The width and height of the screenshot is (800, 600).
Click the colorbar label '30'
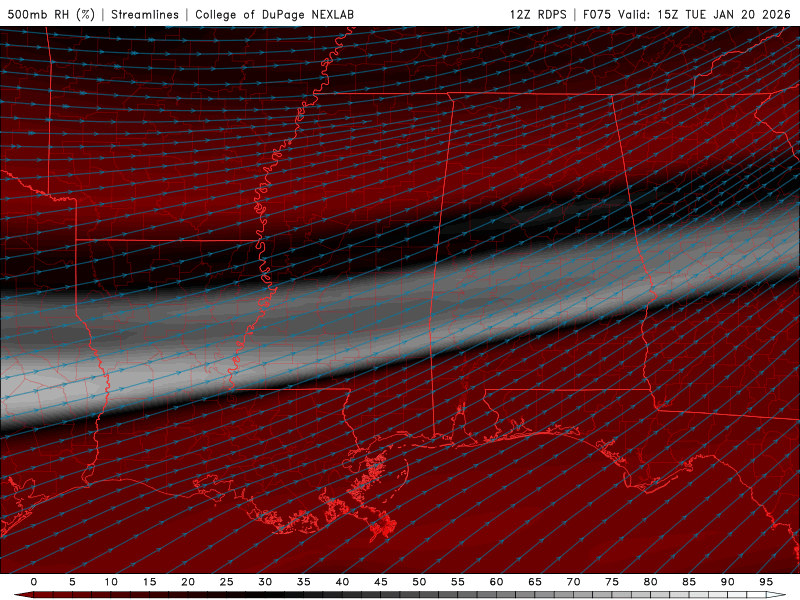(x=265, y=582)
